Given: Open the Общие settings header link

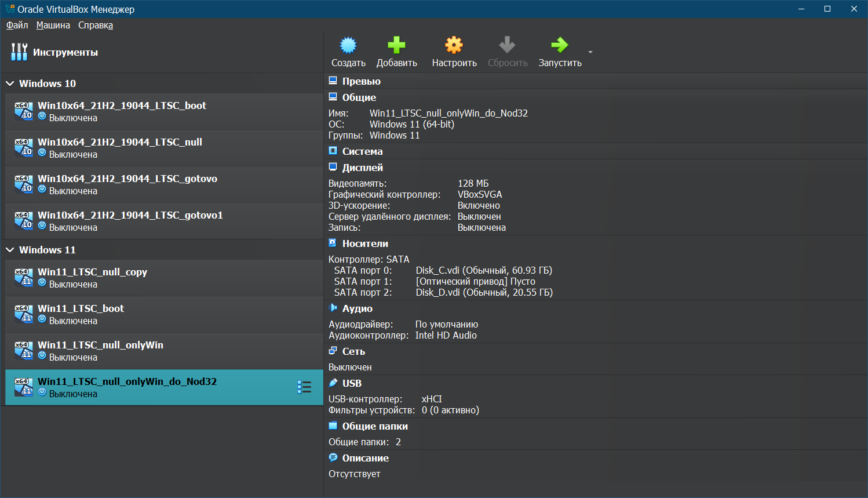Looking at the screenshot, I should [359, 97].
